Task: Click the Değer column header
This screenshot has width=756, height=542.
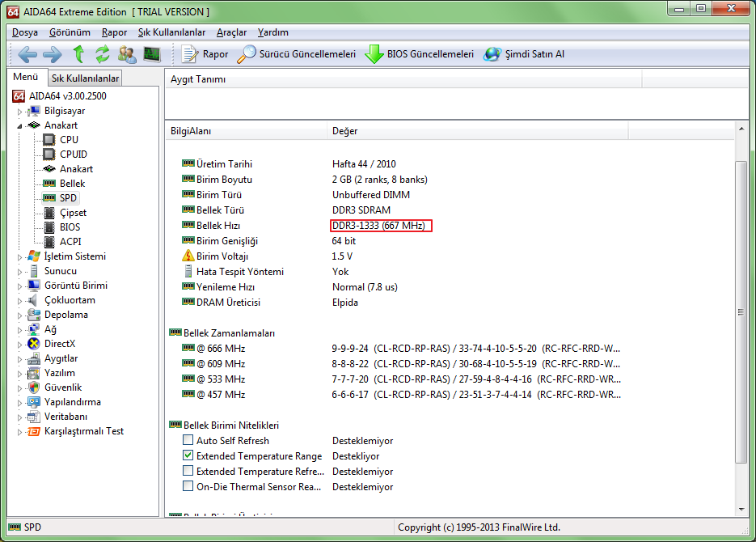Action: 477,131
